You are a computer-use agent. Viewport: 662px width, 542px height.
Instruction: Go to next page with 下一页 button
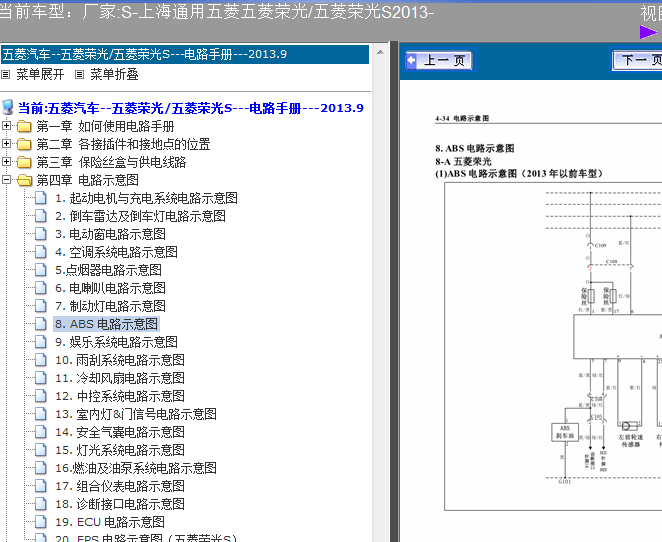(638, 60)
